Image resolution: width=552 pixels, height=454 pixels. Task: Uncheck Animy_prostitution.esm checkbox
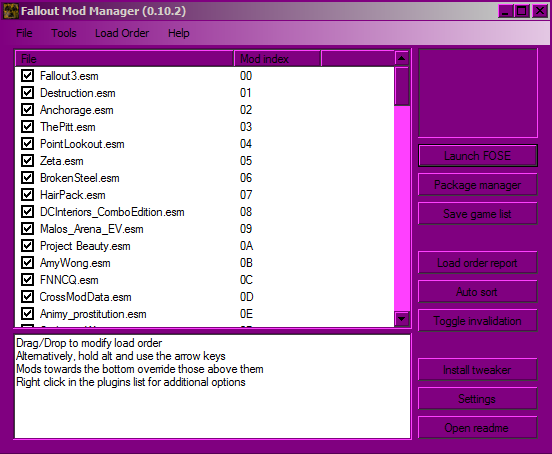[27, 314]
